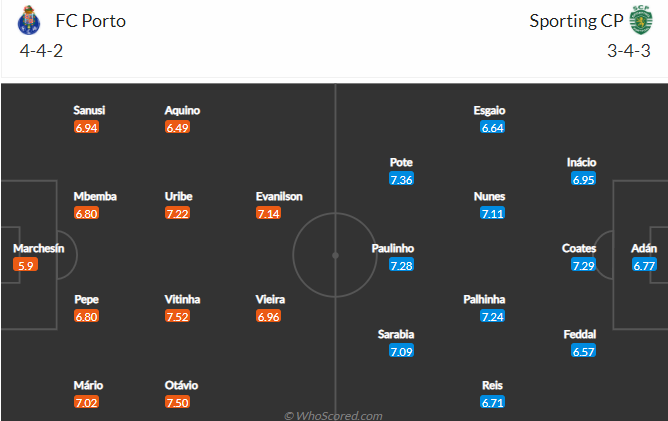Click the FC Porto club crest

29,20
